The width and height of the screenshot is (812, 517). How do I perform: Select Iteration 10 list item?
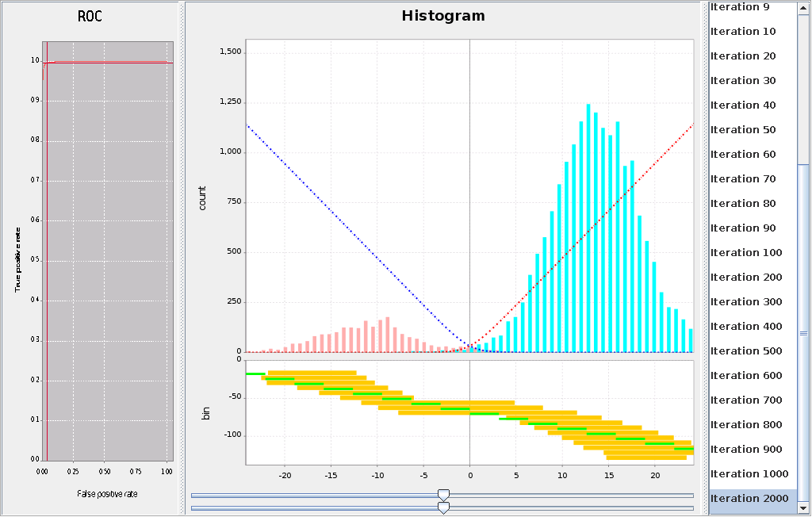(743, 32)
